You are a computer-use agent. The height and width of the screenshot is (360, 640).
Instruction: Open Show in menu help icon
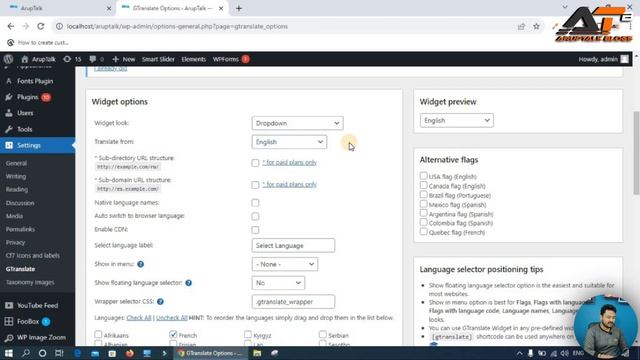point(141,264)
